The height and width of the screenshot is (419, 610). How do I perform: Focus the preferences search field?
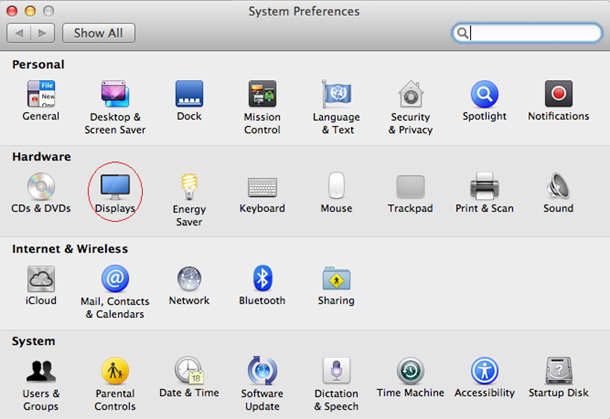(x=527, y=33)
